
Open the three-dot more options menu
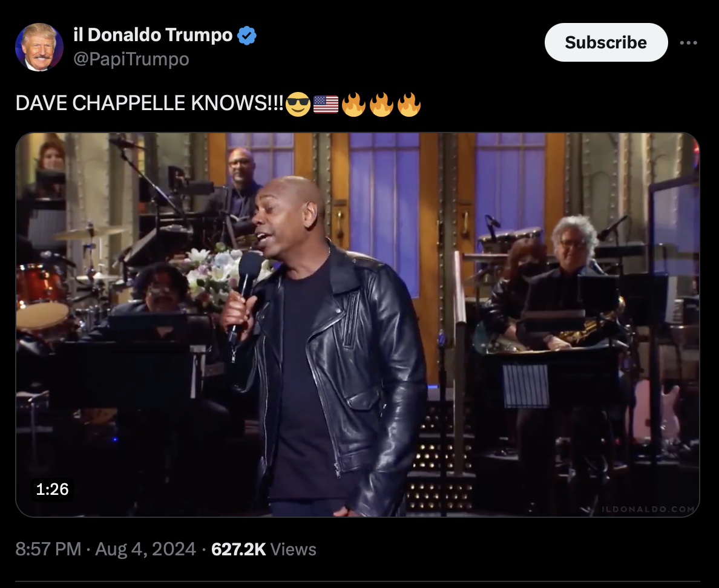pos(688,42)
